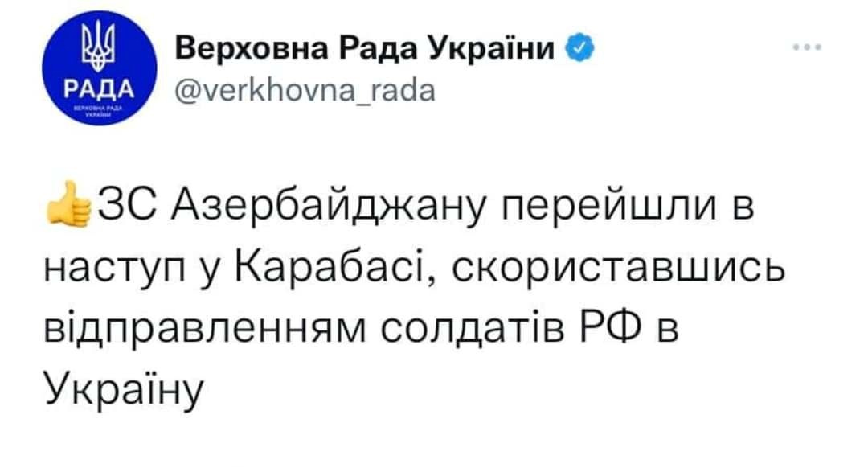Click the thumbs-up emoji in the tweet
Viewport: 868px width, 468px height.
click(68, 204)
